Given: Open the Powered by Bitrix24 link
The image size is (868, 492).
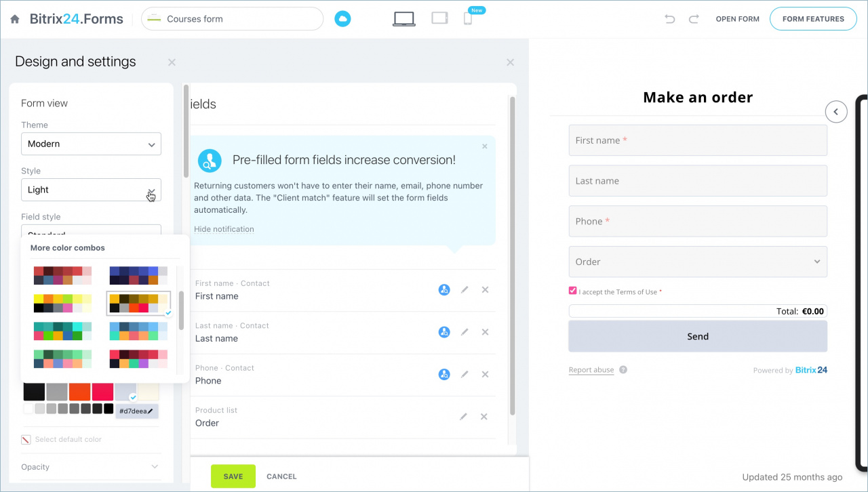Looking at the screenshot, I should click(790, 370).
